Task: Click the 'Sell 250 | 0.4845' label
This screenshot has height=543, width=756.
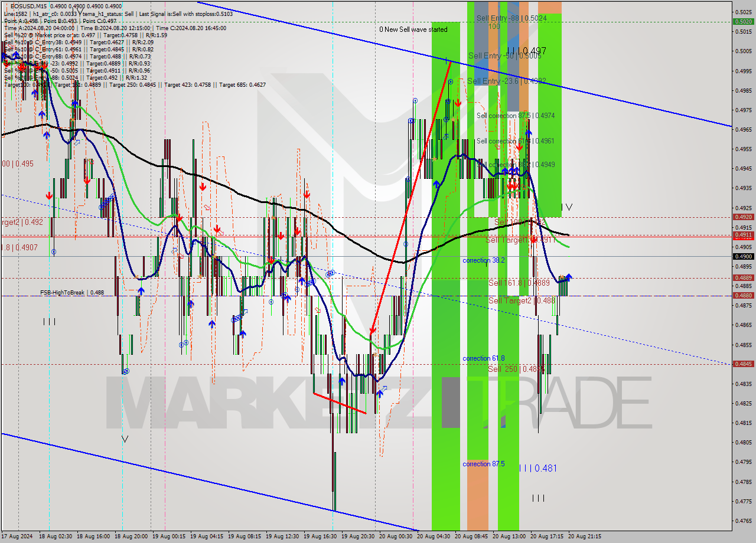Action: coord(516,369)
